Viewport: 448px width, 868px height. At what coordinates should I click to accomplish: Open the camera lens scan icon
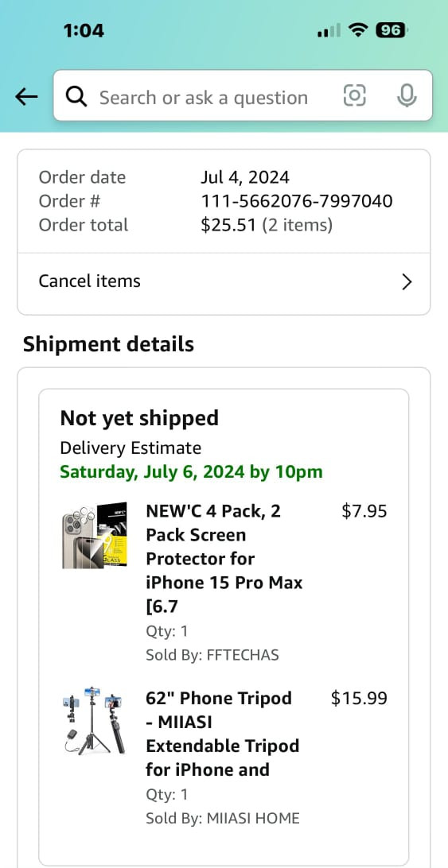[355, 95]
